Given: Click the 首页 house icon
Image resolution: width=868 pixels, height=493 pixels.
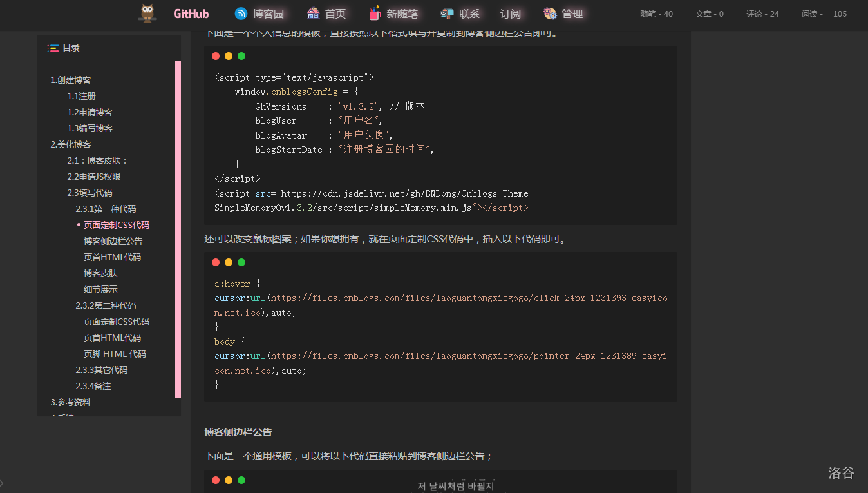Looking at the screenshot, I should [313, 14].
